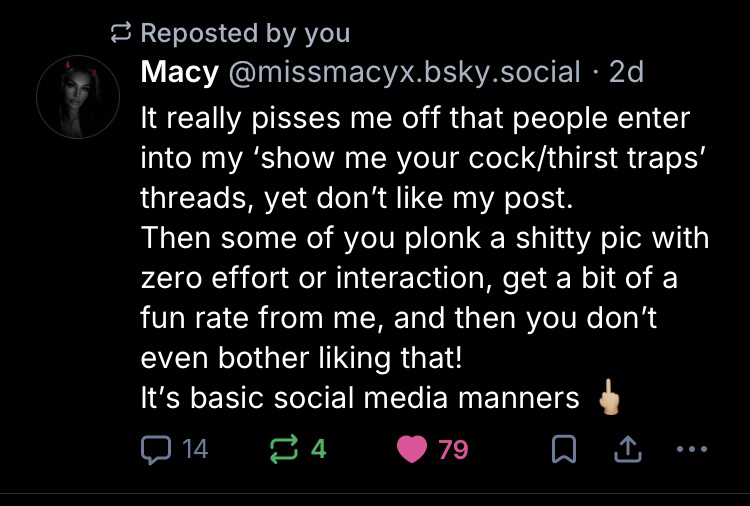Open the three-dot more options menu

pos(691,450)
